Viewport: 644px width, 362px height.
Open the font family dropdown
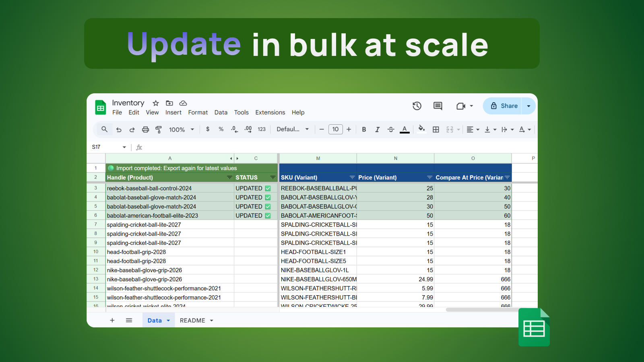[293, 129]
